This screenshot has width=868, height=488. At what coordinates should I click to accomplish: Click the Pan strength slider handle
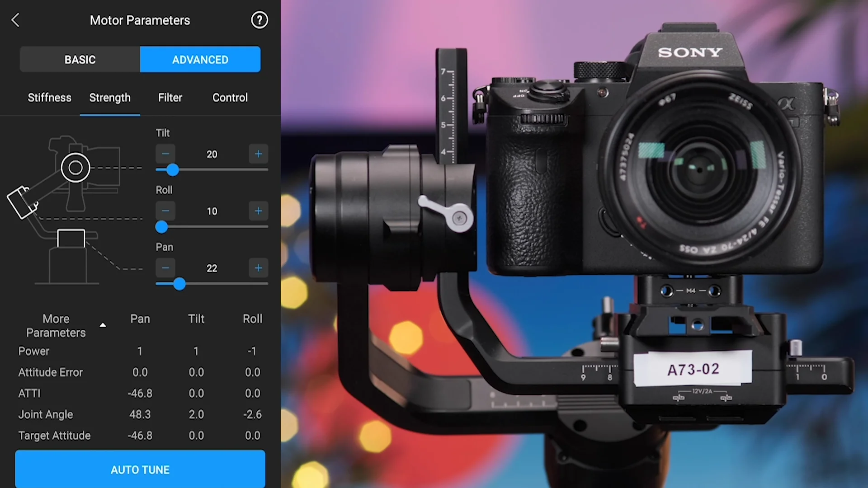point(179,284)
